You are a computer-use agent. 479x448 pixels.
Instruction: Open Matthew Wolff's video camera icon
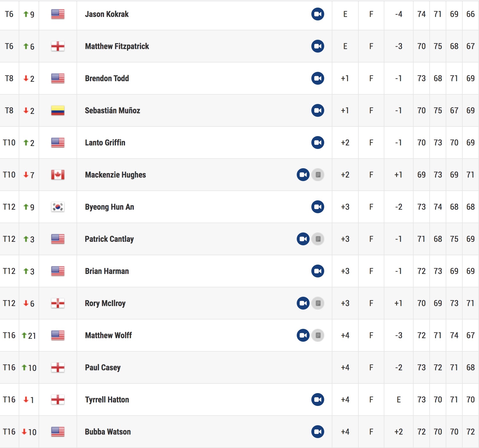click(303, 335)
